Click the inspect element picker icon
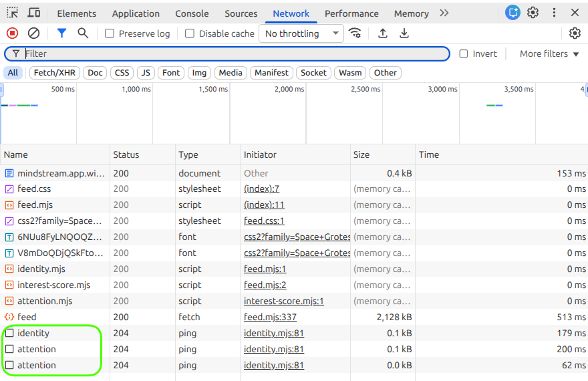The image size is (588, 381). (13, 13)
